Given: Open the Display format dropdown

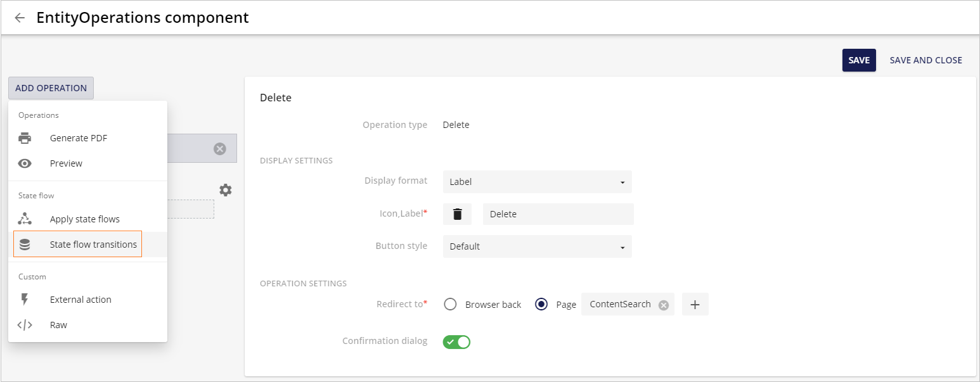Looking at the screenshot, I should click(x=537, y=182).
